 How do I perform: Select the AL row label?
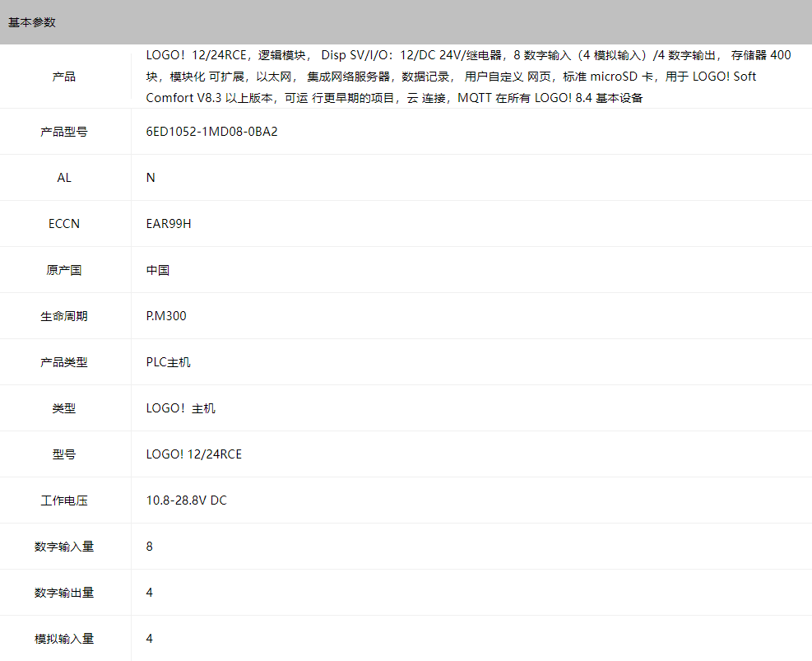[x=63, y=178]
